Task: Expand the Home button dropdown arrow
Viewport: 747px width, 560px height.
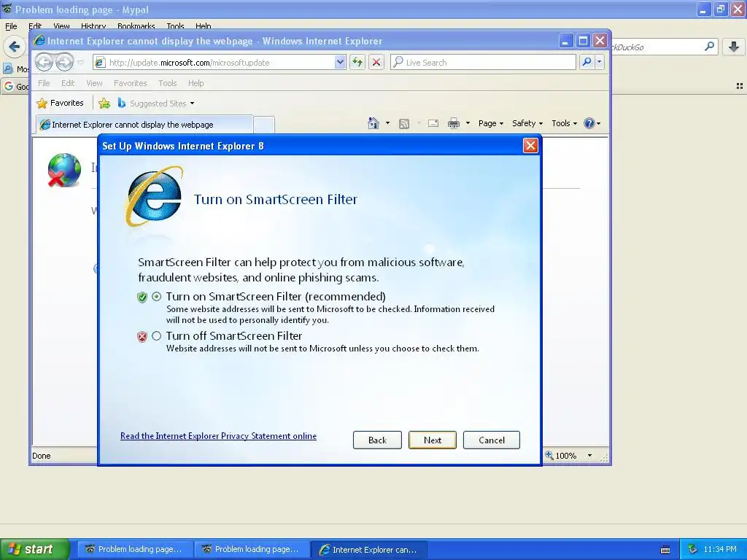Action: pos(387,123)
